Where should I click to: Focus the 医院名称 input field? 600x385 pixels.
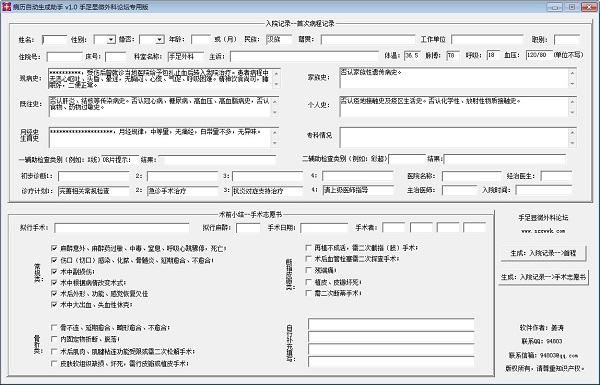[x=471, y=176]
